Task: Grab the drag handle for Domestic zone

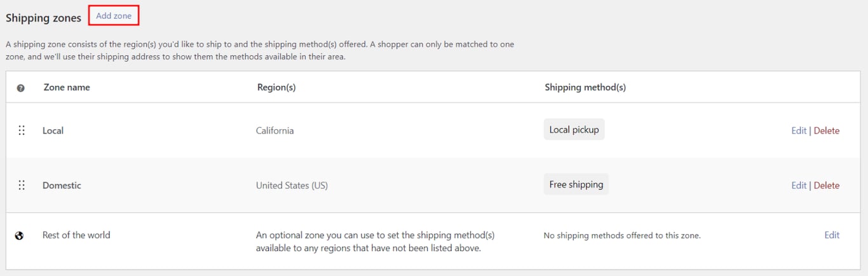Action: [x=22, y=185]
